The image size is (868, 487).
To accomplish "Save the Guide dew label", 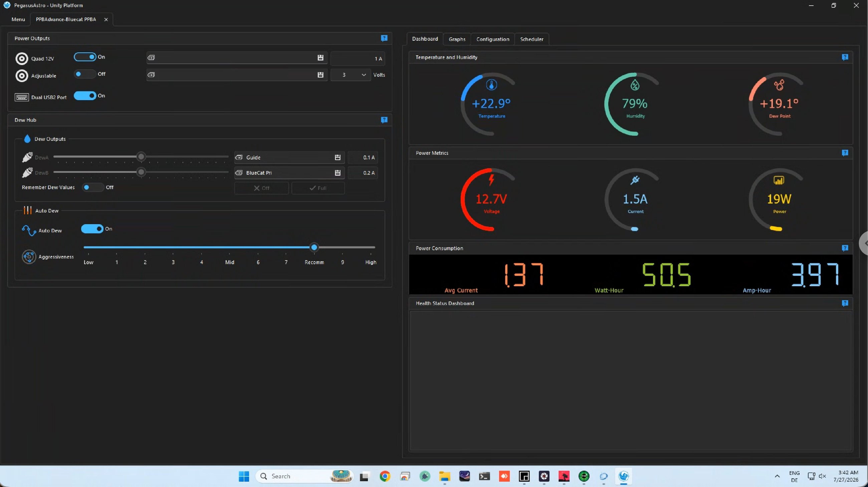I will coord(337,157).
